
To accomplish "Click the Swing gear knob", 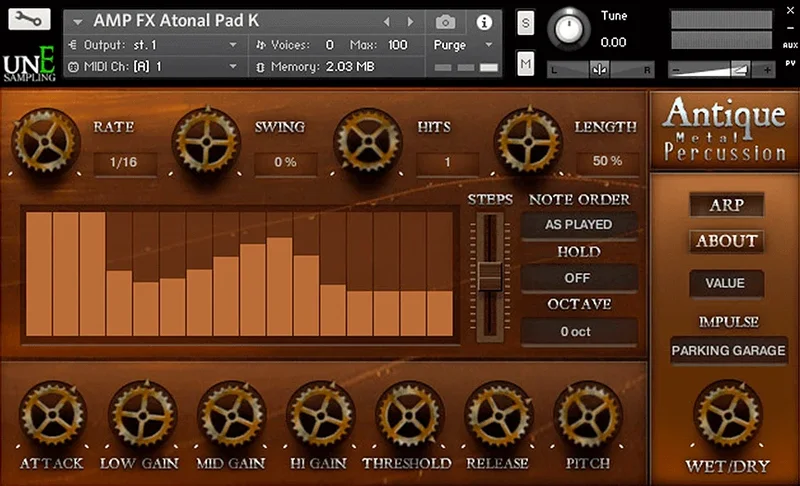I will coord(206,141).
